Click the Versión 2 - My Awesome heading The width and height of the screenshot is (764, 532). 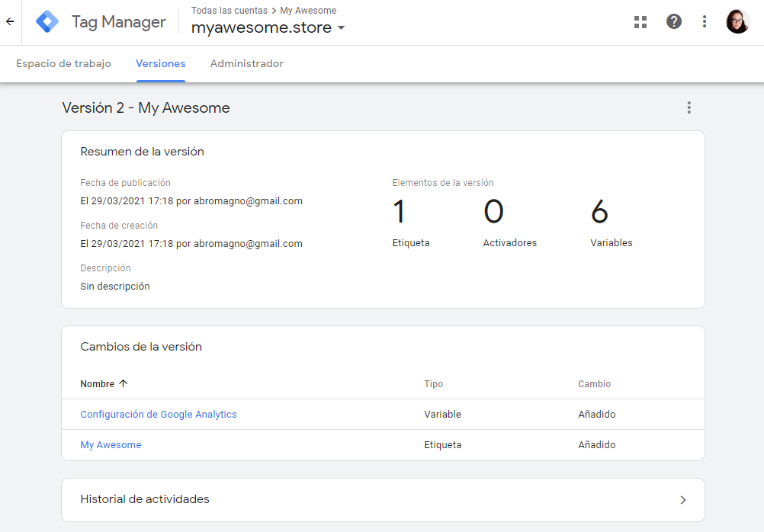tap(146, 107)
